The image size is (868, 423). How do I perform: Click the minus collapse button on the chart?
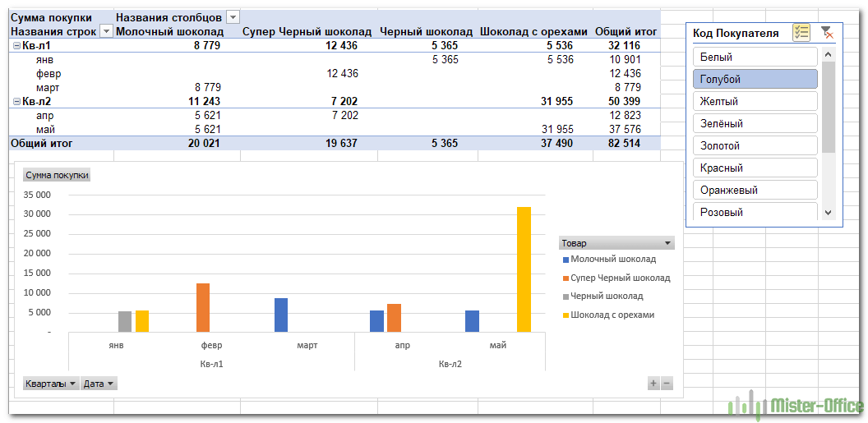pos(667,383)
